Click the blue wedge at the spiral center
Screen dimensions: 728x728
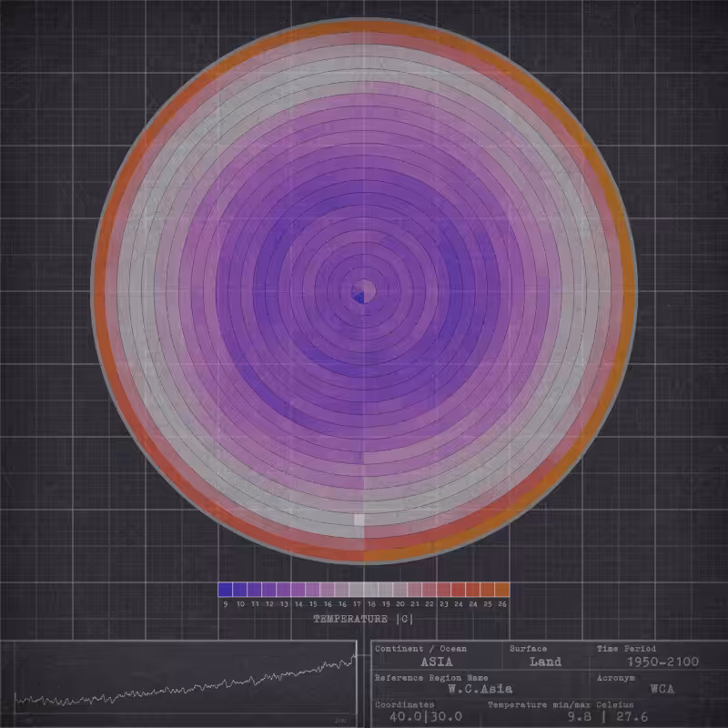[x=359, y=298]
